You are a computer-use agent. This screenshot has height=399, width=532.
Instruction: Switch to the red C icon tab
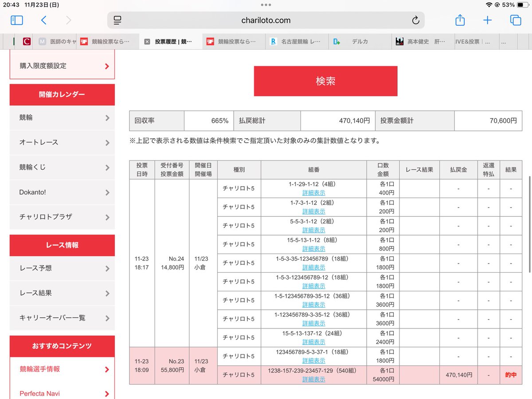pos(27,42)
